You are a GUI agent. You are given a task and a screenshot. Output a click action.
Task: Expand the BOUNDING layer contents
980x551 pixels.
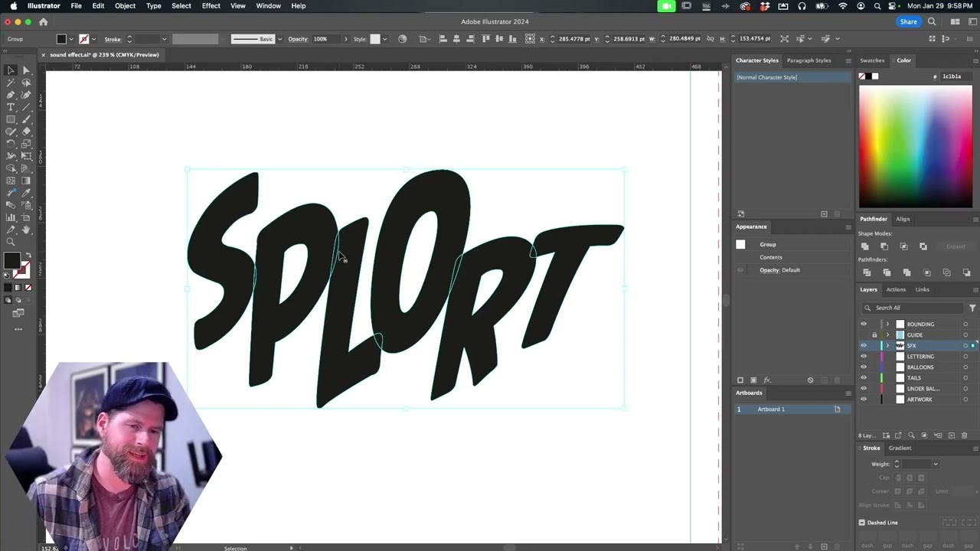pyautogui.click(x=887, y=324)
